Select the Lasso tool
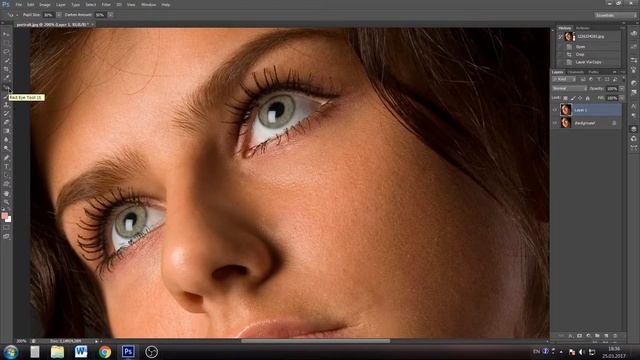 6,52
